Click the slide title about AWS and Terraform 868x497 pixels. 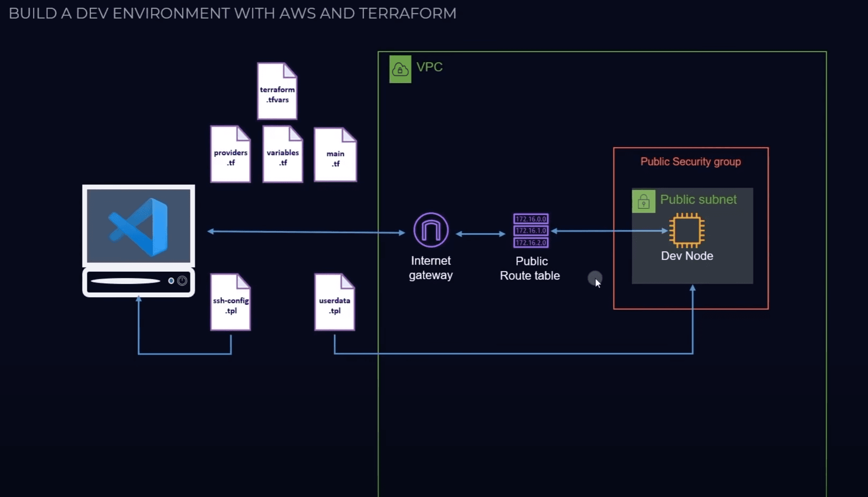(232, 13)
